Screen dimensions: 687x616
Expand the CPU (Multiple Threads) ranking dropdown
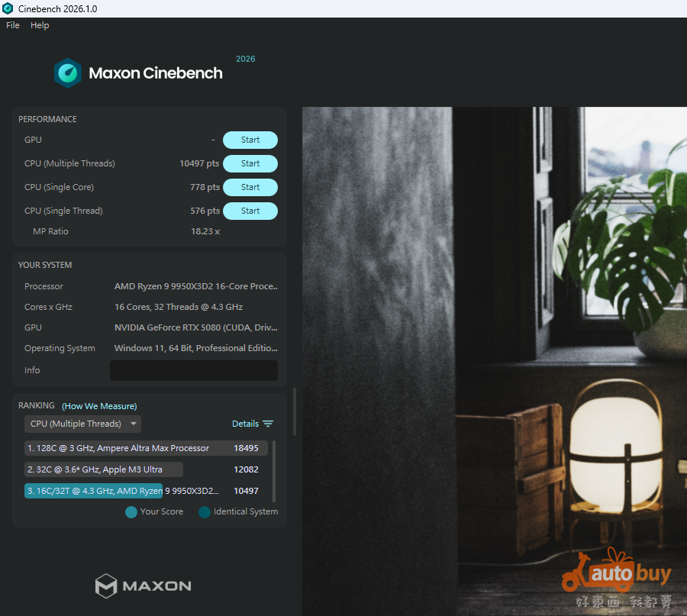click(82, 424)
